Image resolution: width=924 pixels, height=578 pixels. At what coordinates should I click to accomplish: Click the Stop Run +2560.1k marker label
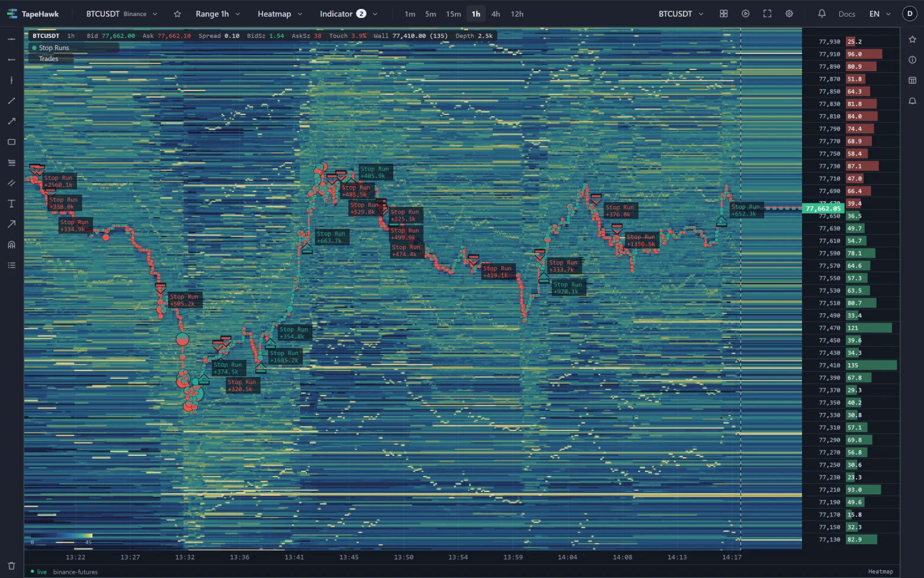click(x=58, y=181)
